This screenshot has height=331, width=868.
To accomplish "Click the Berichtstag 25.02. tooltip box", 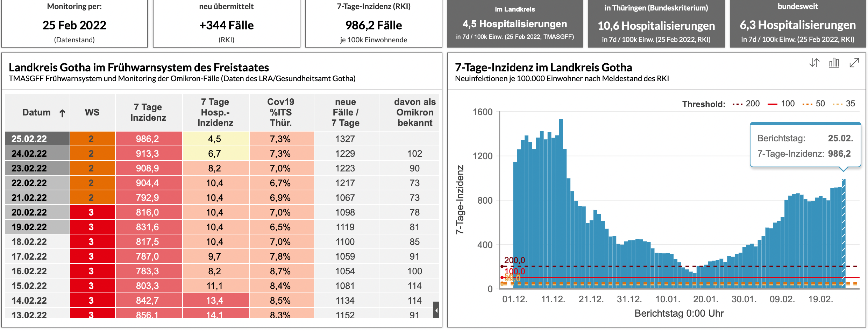I will click(805, 145).
